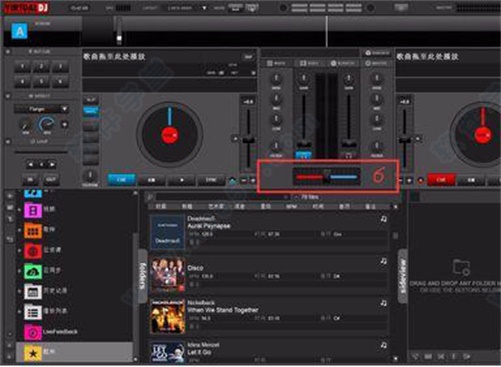Click the right channel volume fader

click(349, 144)
